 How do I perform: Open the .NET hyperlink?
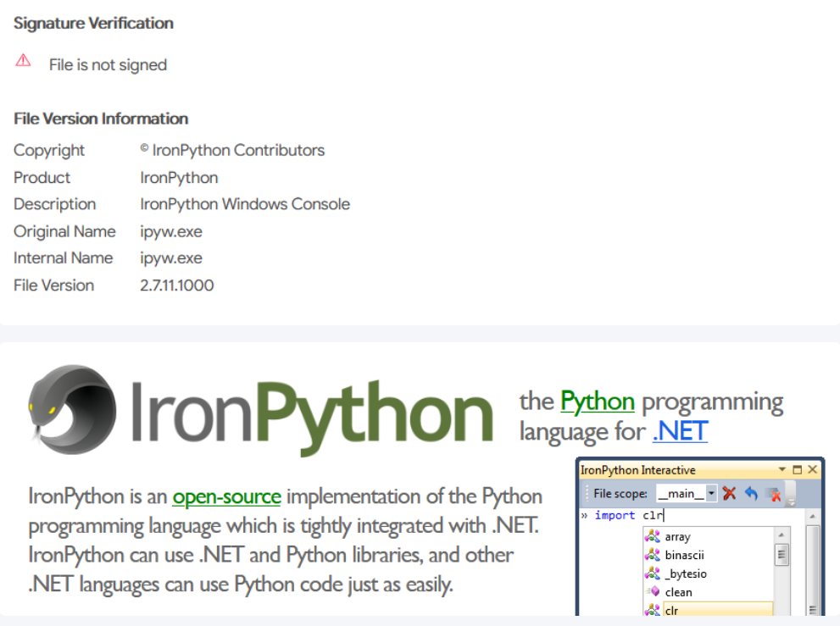[680, 431]
